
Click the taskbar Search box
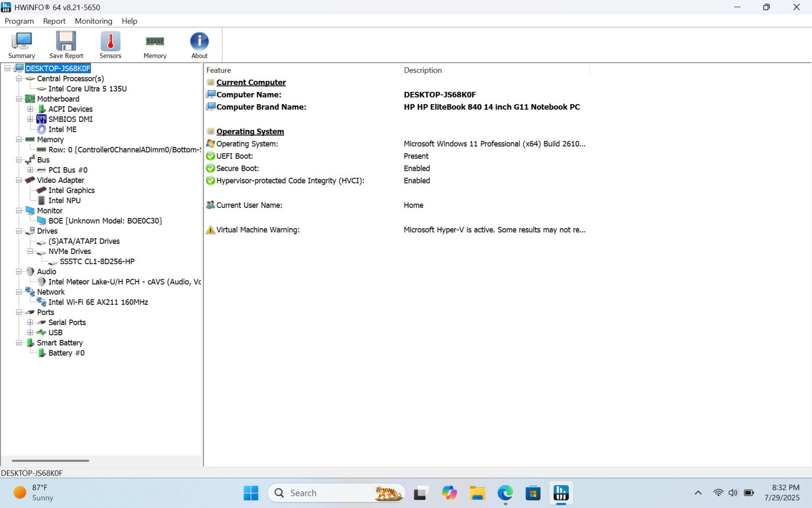[x=336, y=493]
